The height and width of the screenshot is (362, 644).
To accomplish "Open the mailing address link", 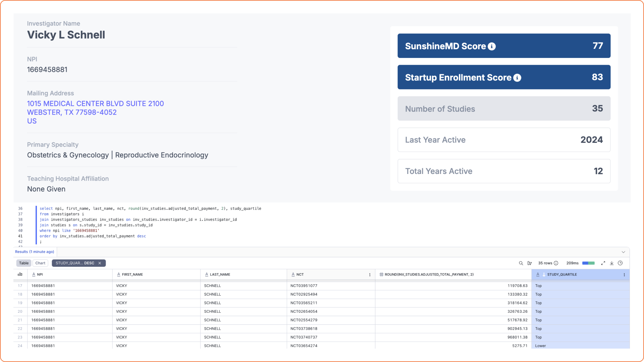I will [95, 112].
